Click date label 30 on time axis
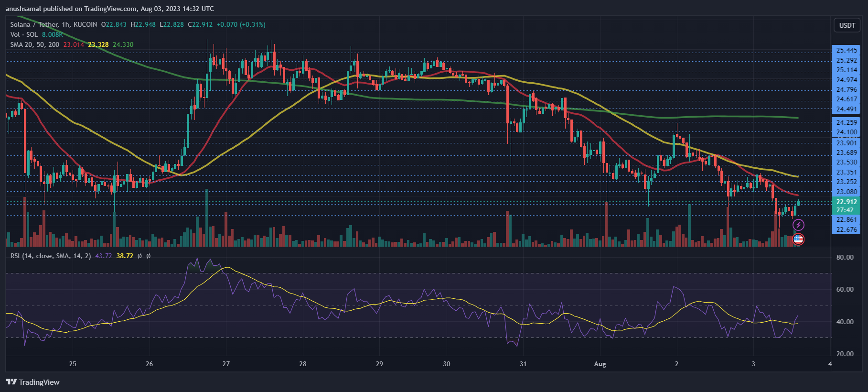The height and width of the screenshot is (392, 868). 447,364
